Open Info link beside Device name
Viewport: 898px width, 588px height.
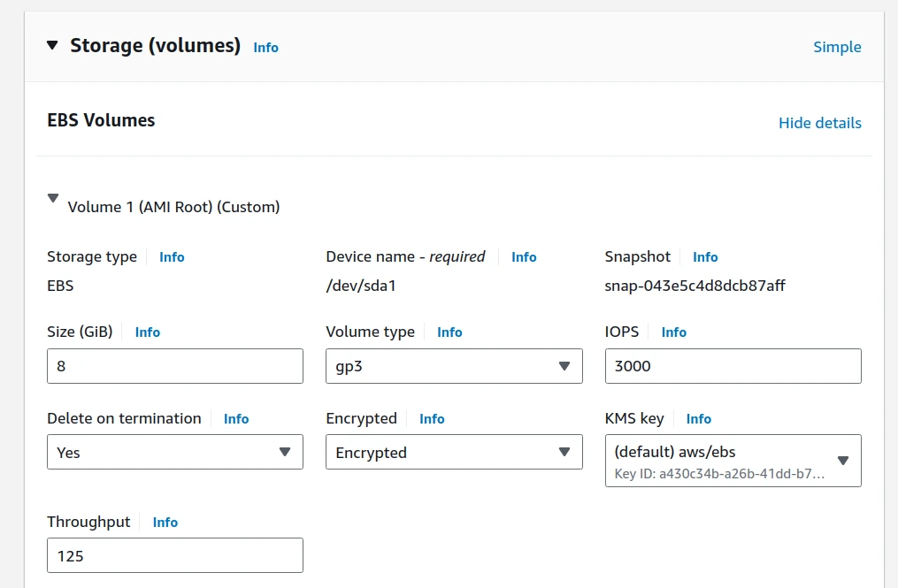(524, 257)
